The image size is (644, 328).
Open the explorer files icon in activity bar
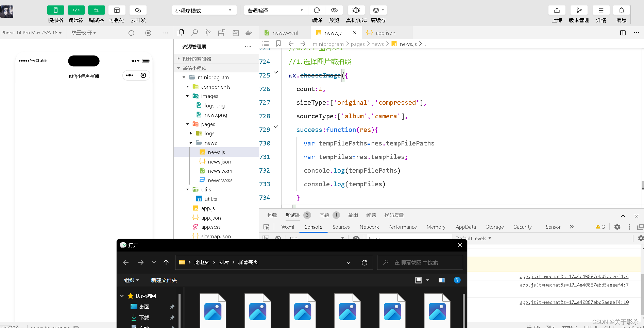click(x=181, y=33)
